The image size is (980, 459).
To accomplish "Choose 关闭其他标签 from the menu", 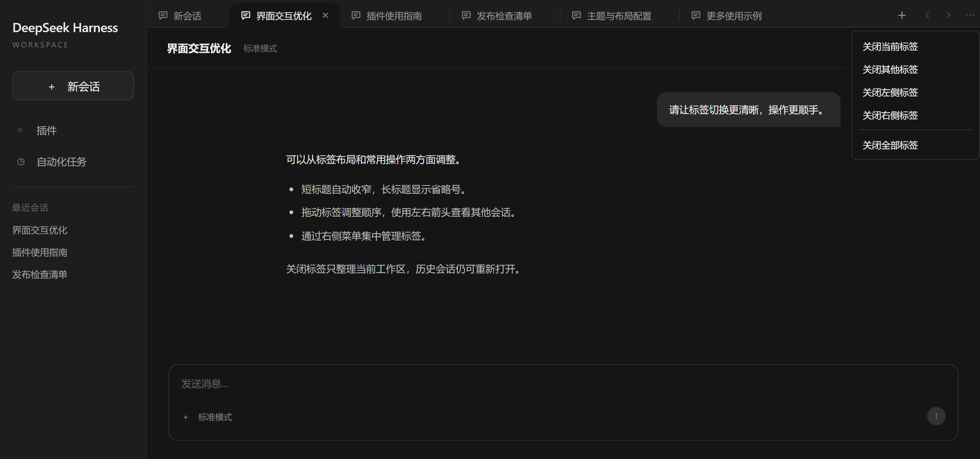I will tap(915, 70).
